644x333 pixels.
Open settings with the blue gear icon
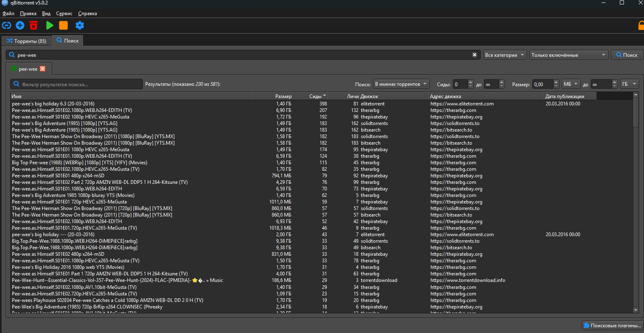(80, 25)
